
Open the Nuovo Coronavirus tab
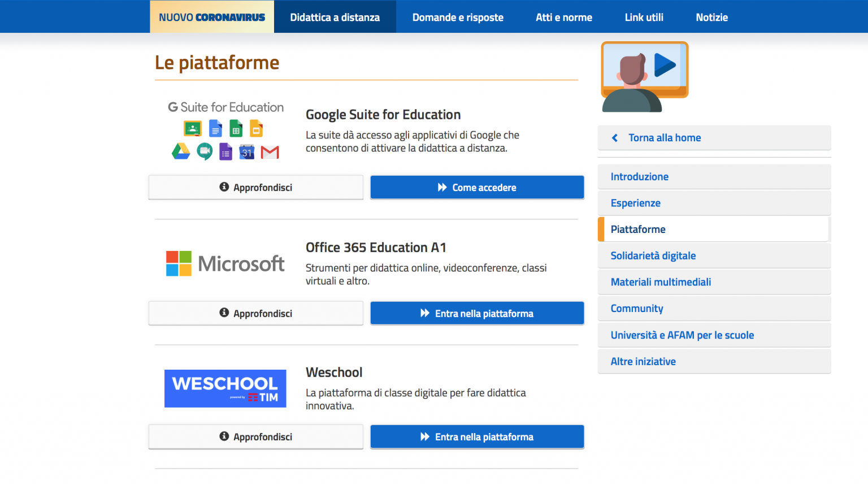212,17
